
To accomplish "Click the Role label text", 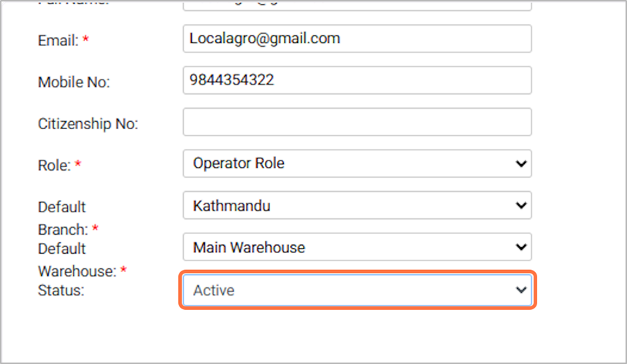I will point(54,166).
